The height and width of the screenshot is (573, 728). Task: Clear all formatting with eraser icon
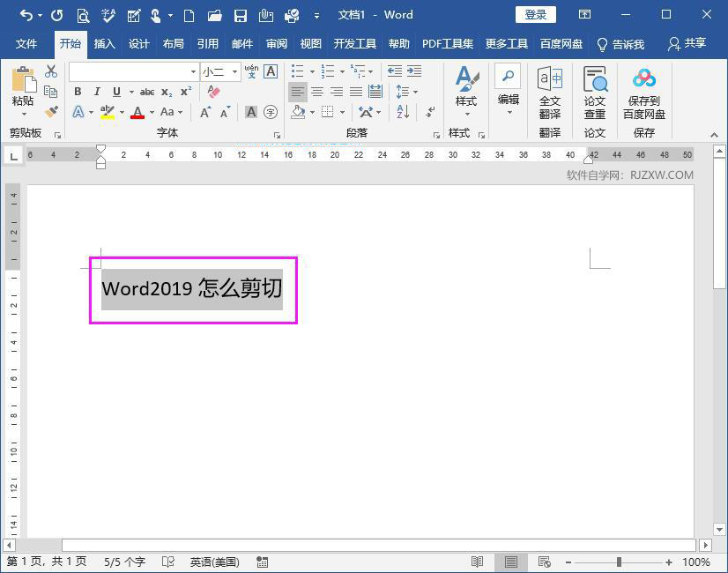click(212, 91)
